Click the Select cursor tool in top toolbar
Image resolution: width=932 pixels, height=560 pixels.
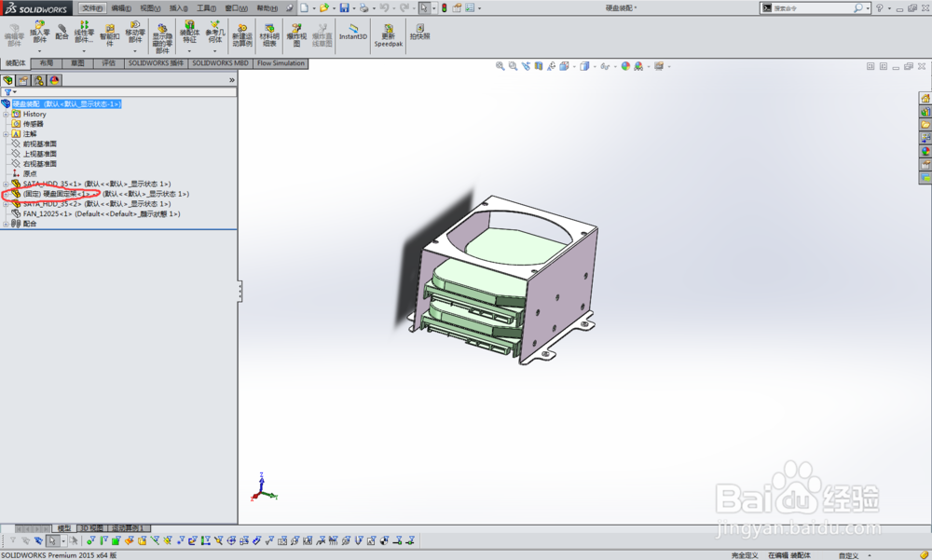[424, 7]
